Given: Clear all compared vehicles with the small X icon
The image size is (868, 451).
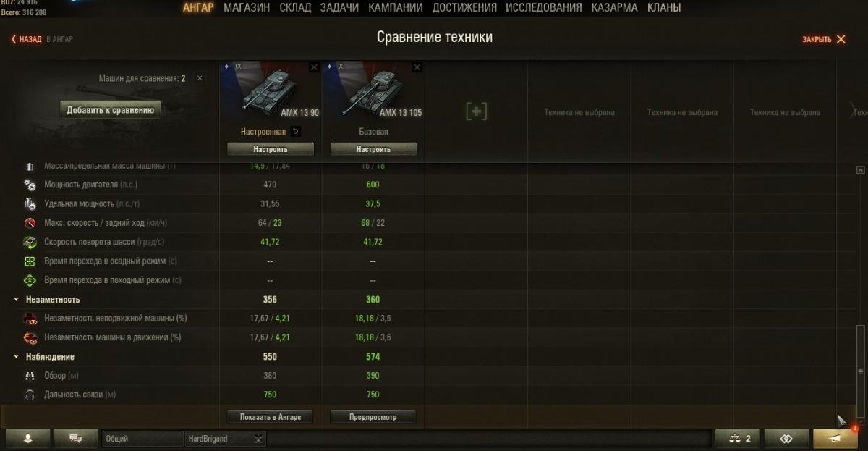Looking at the screenshot, I should 200,78.
